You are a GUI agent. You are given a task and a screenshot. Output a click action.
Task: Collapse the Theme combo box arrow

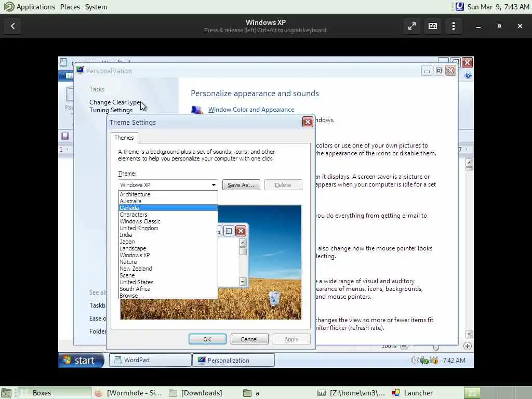tap(214, 185)
